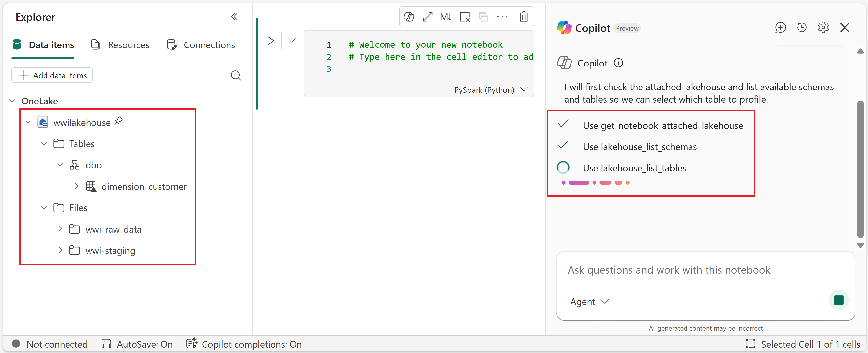Click the Copilot logo in header
Viewport: 868px width, 353px height.
pos(564,28)
